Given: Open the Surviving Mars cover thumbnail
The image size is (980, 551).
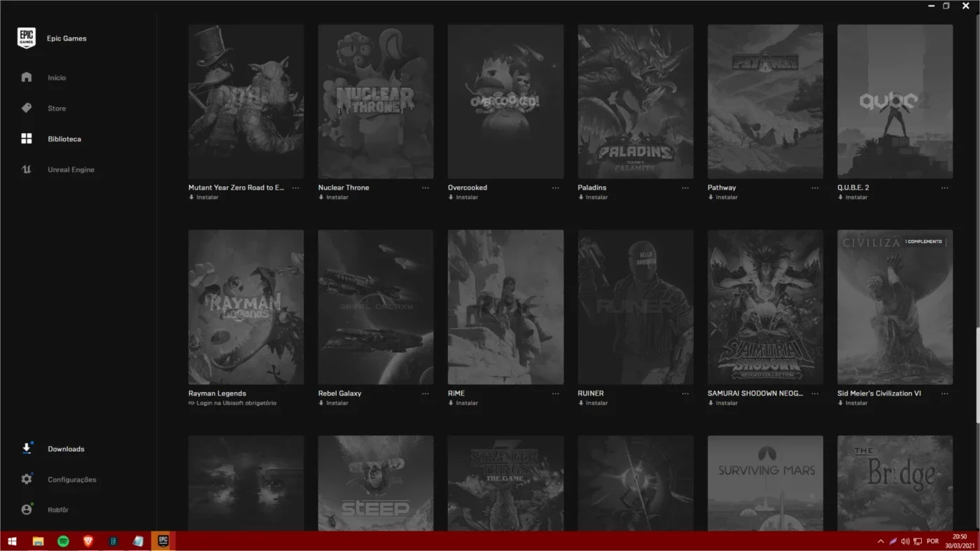Looking at the screenshot, I should pyautogui.click(x=765, y=483).
